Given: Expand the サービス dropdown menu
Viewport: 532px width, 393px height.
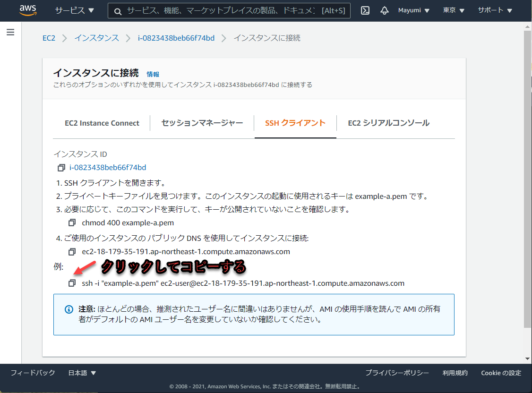Looking at the screenshot, I should pos(74,10).
